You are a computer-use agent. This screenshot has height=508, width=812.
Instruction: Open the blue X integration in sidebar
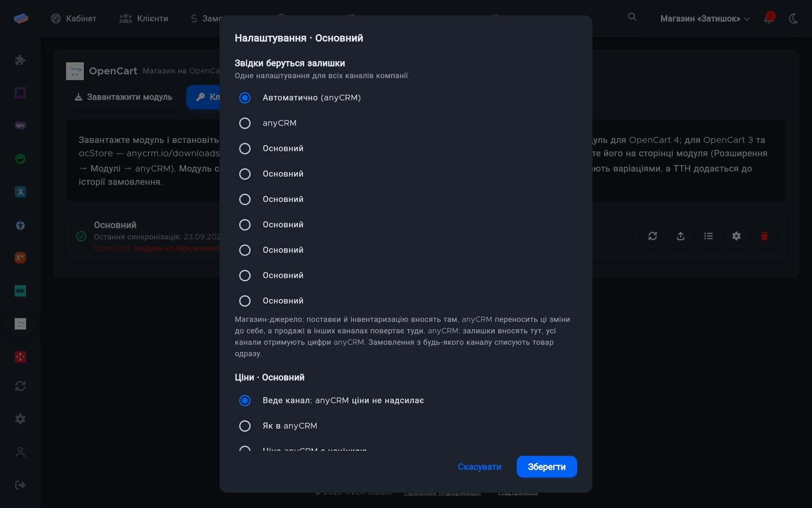click(x=20, y=192)
